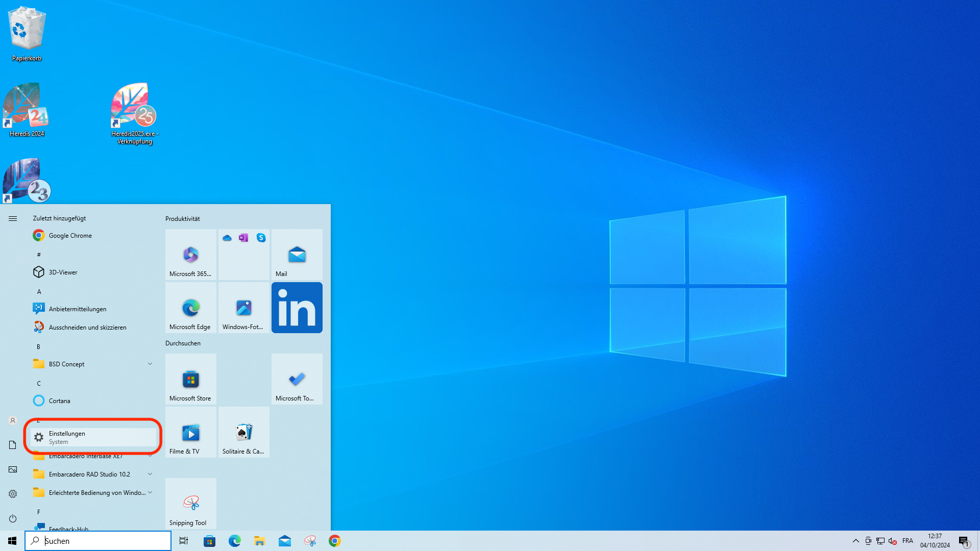Click the power button in Start menu
Viewport: 980px width, 551px height.
tap(12, 518)
